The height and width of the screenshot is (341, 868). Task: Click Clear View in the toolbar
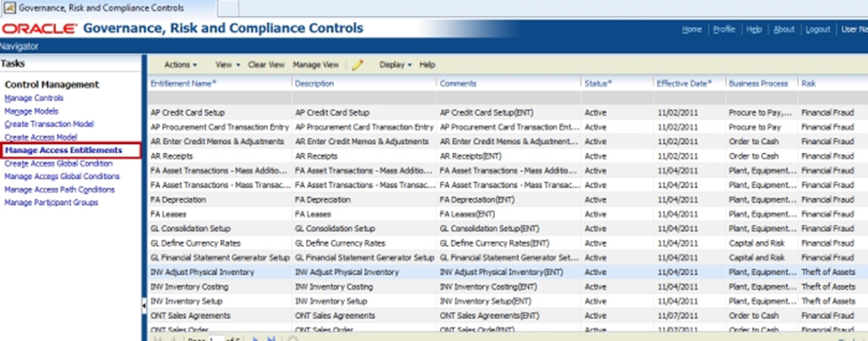(x=266, y=65)
